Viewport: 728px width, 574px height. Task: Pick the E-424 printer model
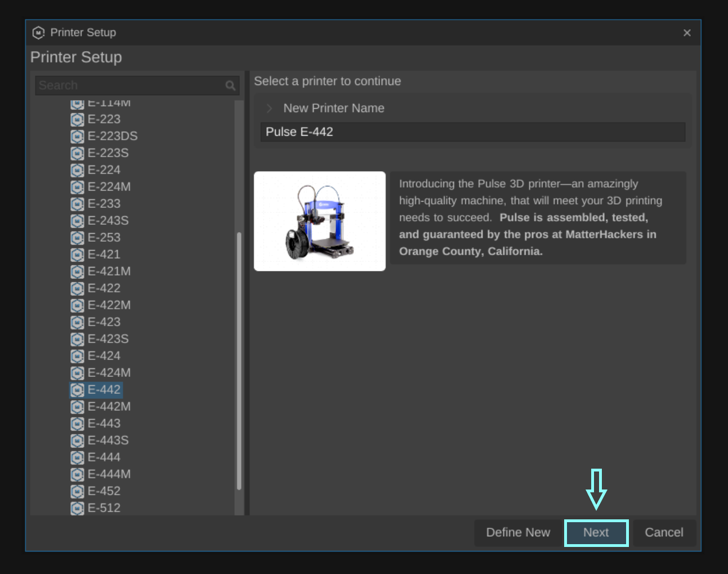[x=104, y=356]
